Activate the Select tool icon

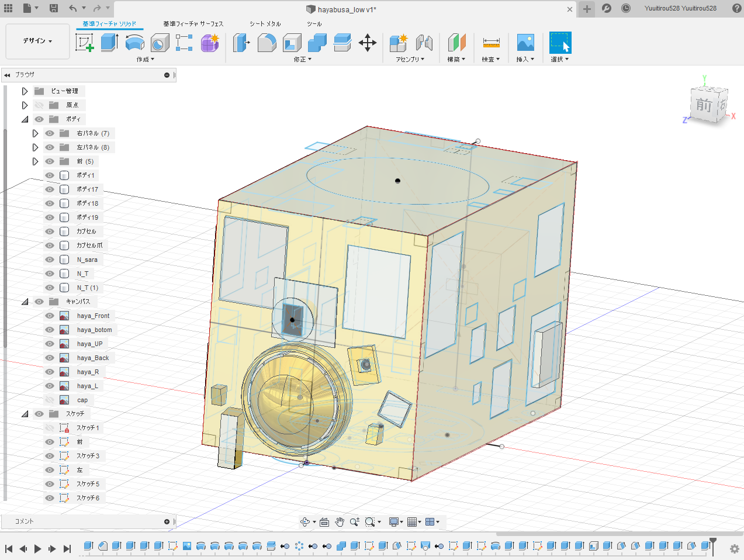(560, 43)
